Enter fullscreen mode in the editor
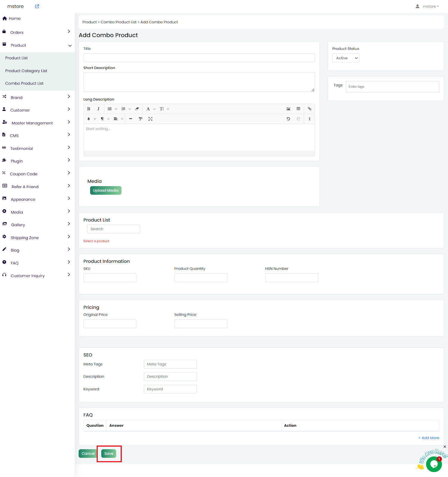 tap(150, 119)
